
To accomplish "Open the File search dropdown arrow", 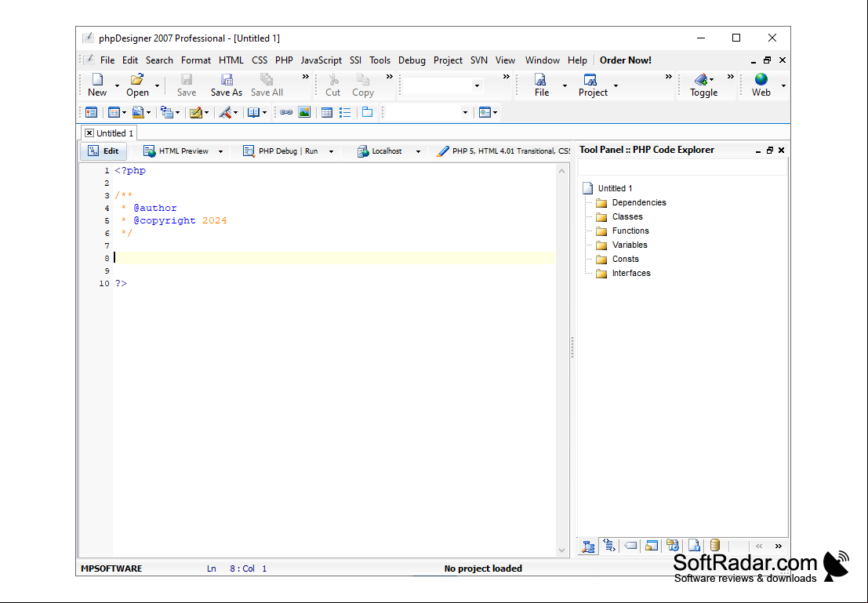I will pyautogui.click(x=565, y=85).
